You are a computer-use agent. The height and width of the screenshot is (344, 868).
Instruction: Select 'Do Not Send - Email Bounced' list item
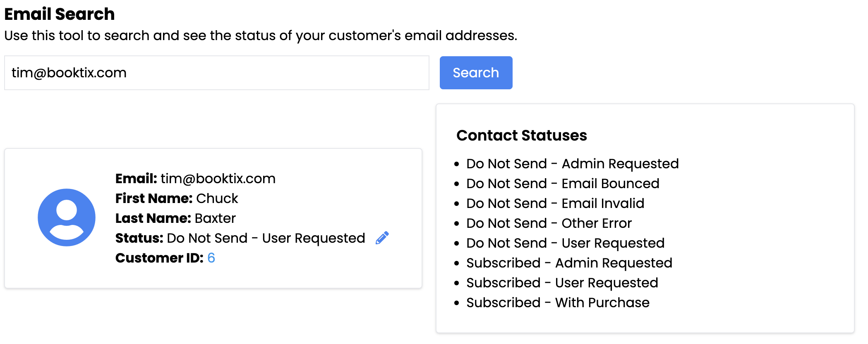563,184
